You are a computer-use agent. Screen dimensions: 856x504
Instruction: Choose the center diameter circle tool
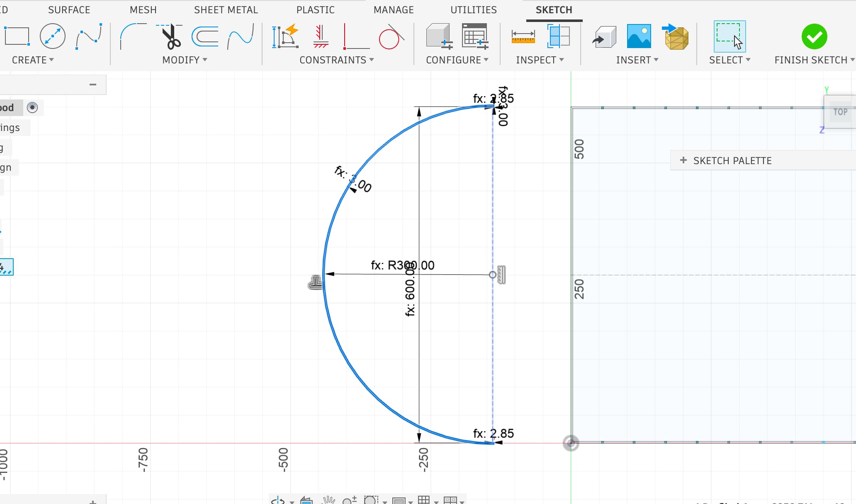coord(53,36)
